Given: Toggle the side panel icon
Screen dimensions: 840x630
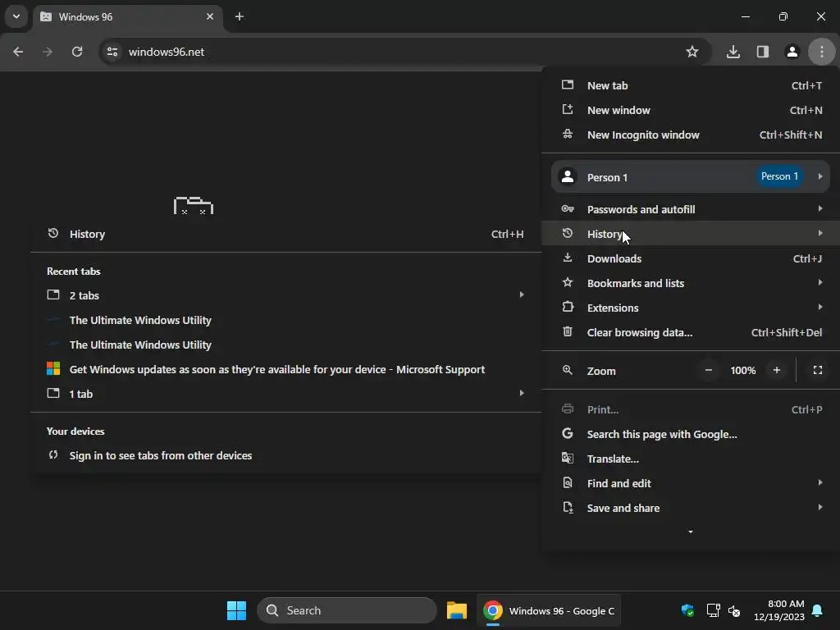Looking at the screenshot, I should pyautogui.click(x=762, y=52).
